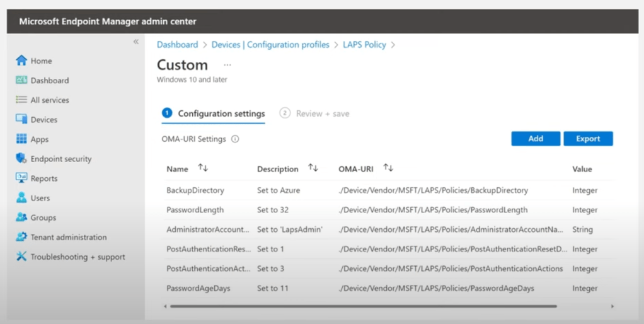This screenshot has height=324, width=644.
Task: Select the Configuration settings tab
Action: (214, 113)
